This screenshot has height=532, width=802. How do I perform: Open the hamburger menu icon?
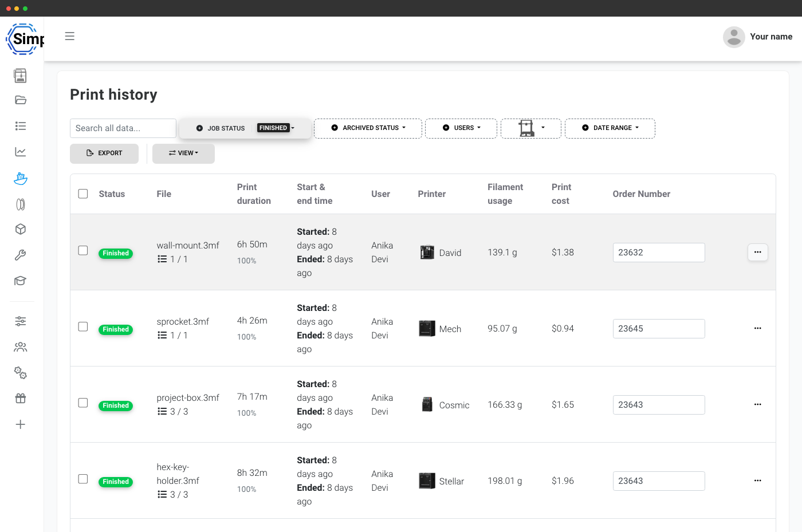(x=70, y=36)
